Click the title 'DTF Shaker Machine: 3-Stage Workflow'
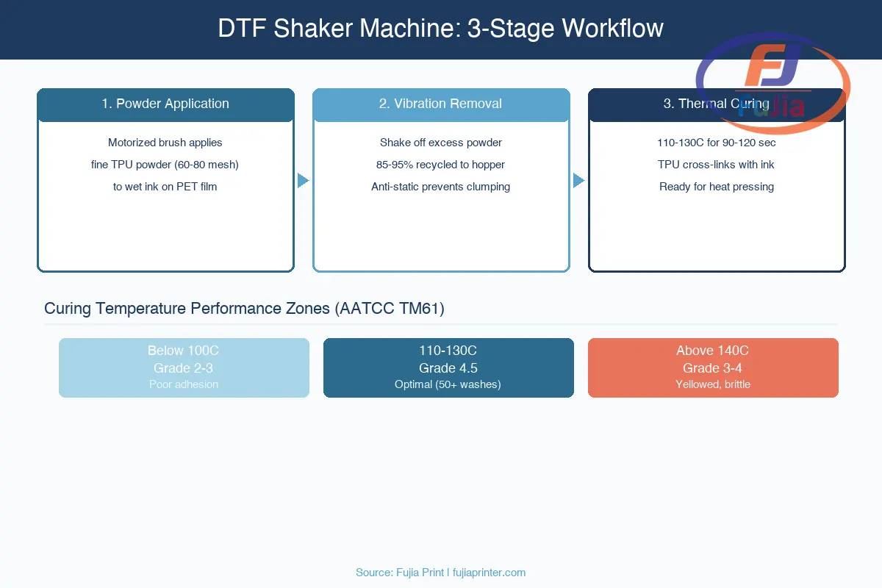The image size is (882, 588). (x=441, y=29)
